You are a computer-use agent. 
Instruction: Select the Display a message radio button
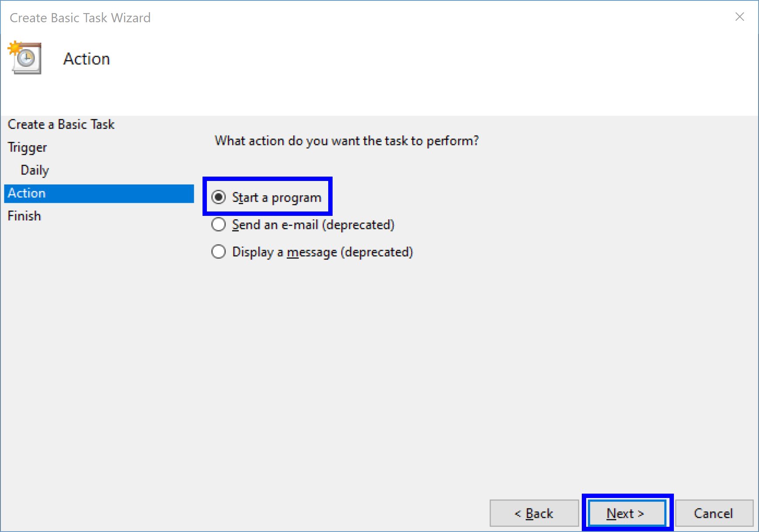(x=219, y=252)
